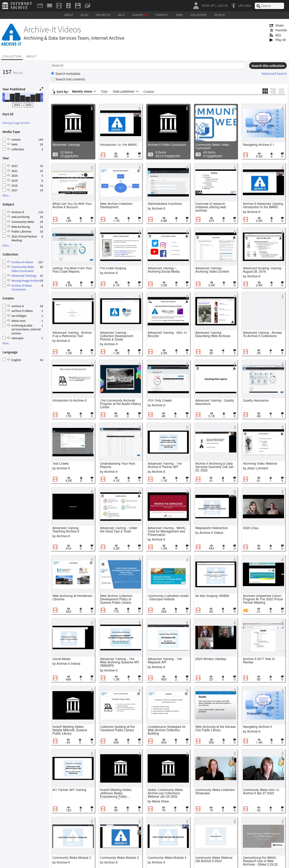Click left handle of Year Published slider
289x868 pixels.
coord(4,97)
